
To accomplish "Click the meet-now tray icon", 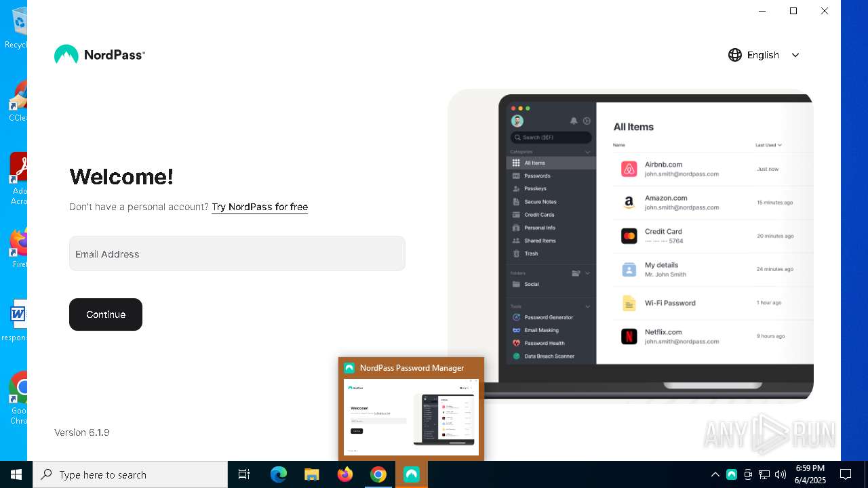I will 748,474.
